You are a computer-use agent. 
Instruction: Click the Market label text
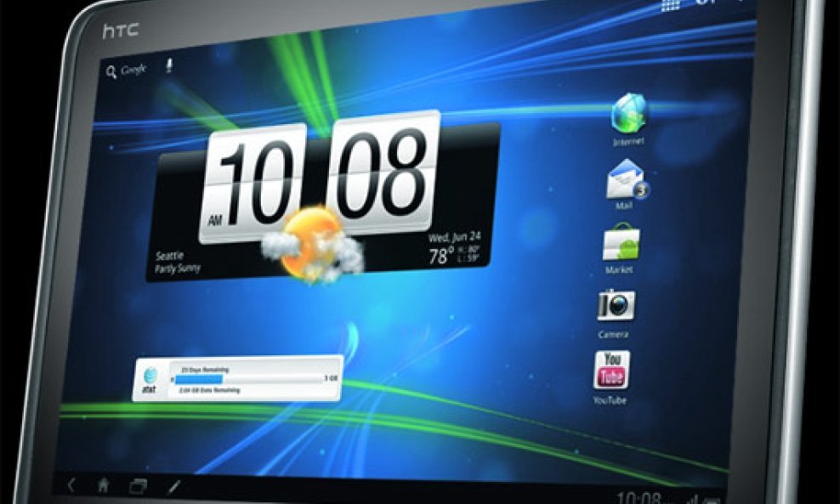(619, 269)
